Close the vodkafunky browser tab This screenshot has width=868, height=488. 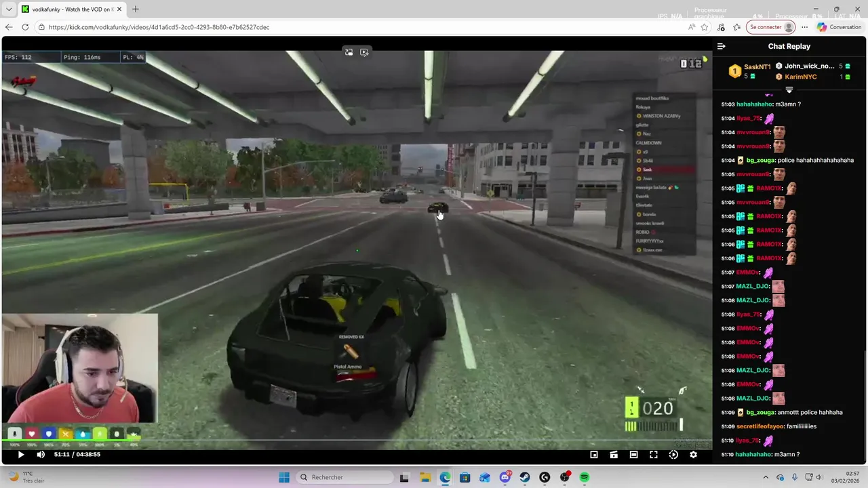[119, 9]
